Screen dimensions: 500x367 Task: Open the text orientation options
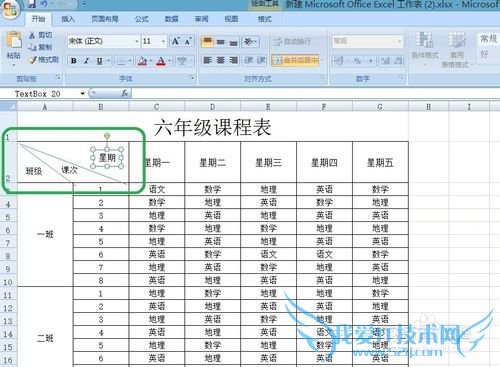click(x=250, y=41)
